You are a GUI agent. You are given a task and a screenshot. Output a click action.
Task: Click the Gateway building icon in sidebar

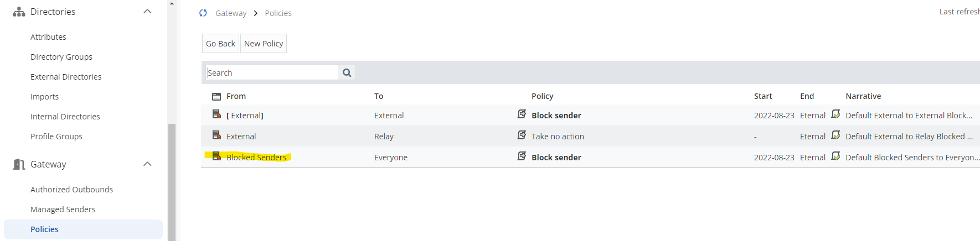(19, 164)
